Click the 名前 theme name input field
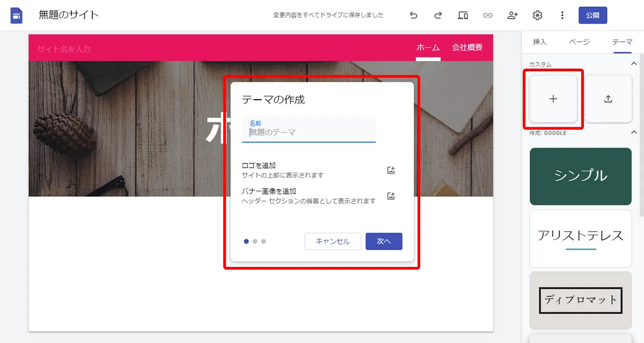 309,132
